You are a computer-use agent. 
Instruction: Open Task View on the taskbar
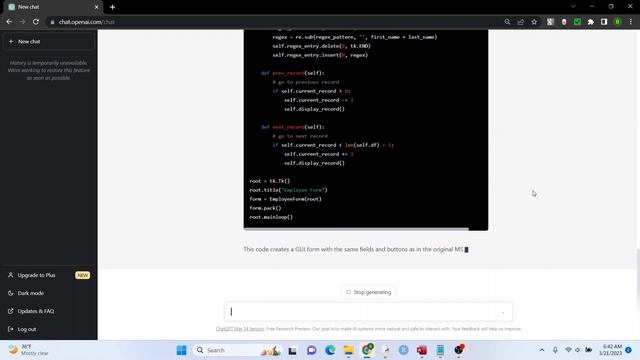(292, 350)
